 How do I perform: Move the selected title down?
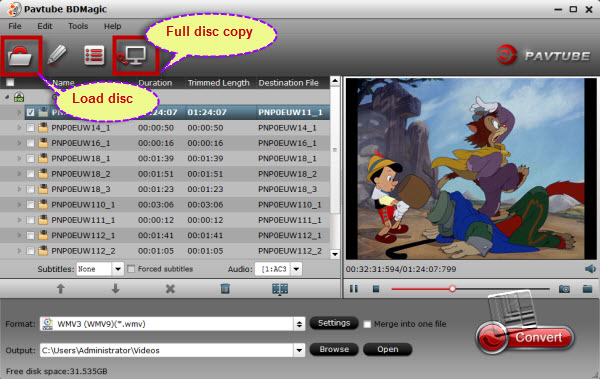click(115, 289)
